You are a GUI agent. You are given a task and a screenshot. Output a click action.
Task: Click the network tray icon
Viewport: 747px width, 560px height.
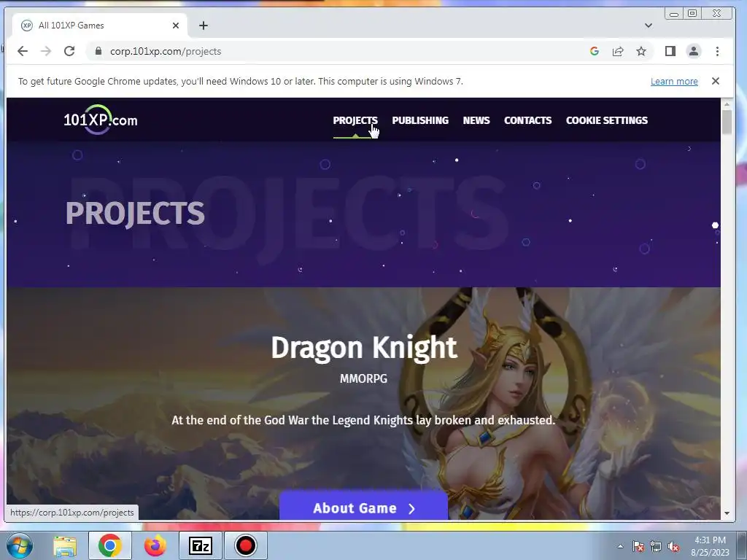click(x=656, y=546)
